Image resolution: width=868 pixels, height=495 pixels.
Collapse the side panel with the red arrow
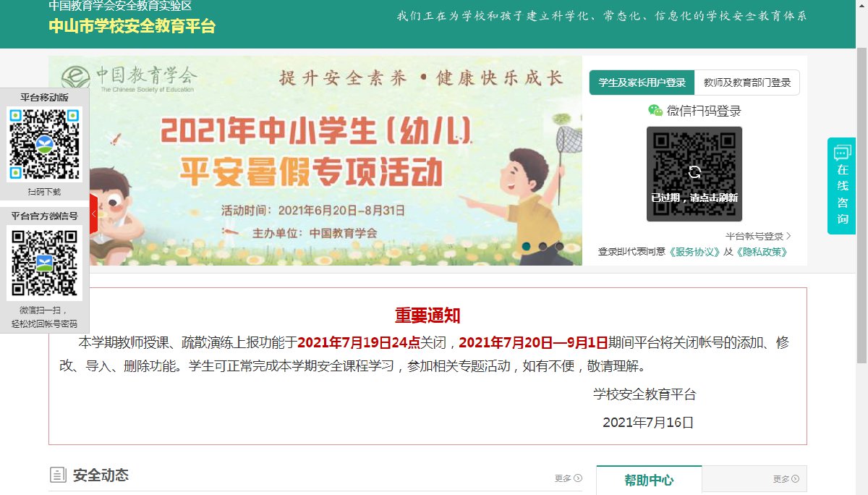point(93,214)
